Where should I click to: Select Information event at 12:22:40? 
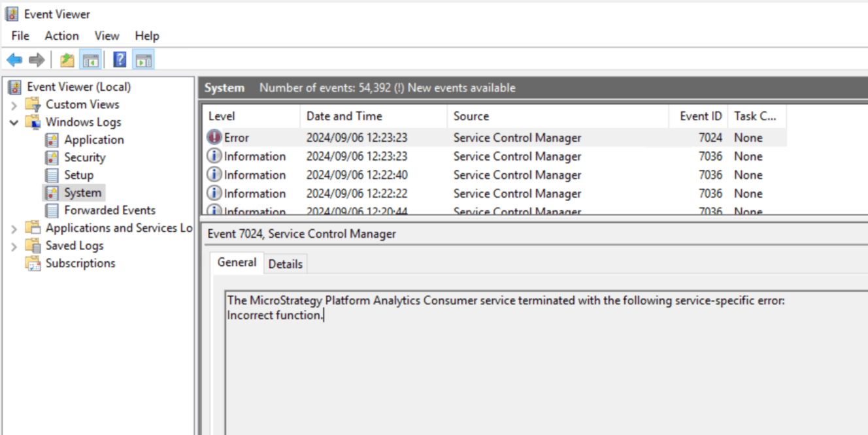(495, 174)
